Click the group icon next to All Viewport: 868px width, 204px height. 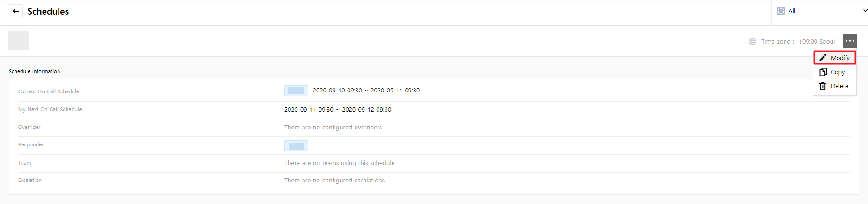(781, 11)
